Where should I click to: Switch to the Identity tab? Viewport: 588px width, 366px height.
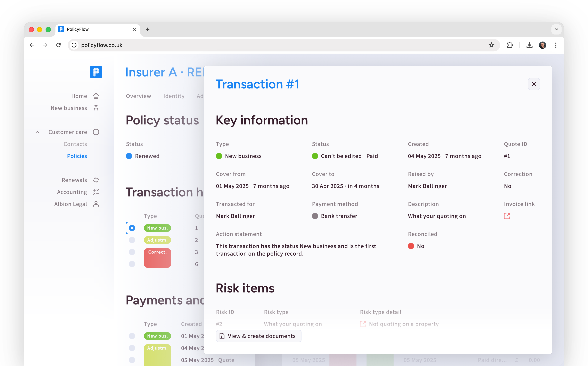tap(174, 96)
